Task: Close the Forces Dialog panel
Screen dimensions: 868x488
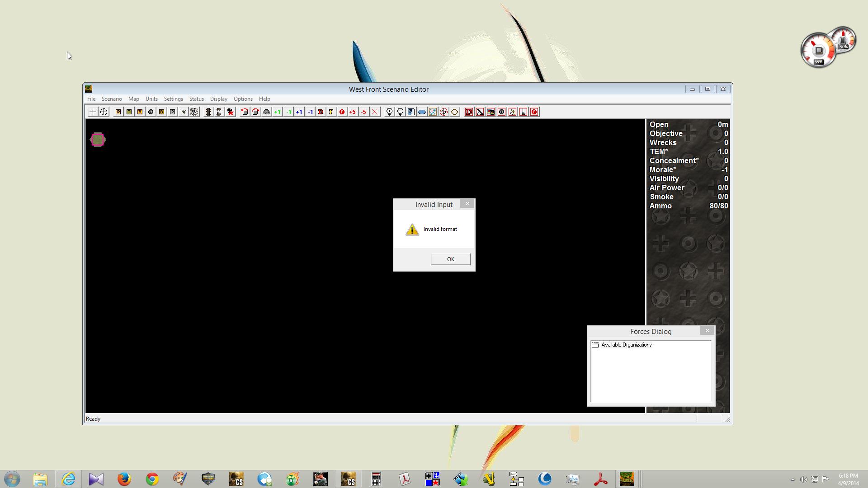Action: point(707,331)
